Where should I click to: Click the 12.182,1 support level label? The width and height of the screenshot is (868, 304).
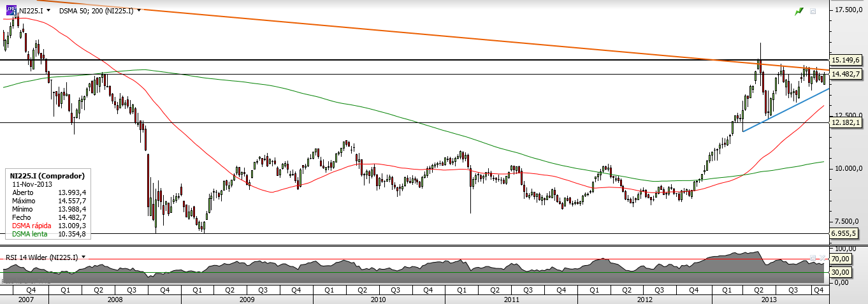847,122
